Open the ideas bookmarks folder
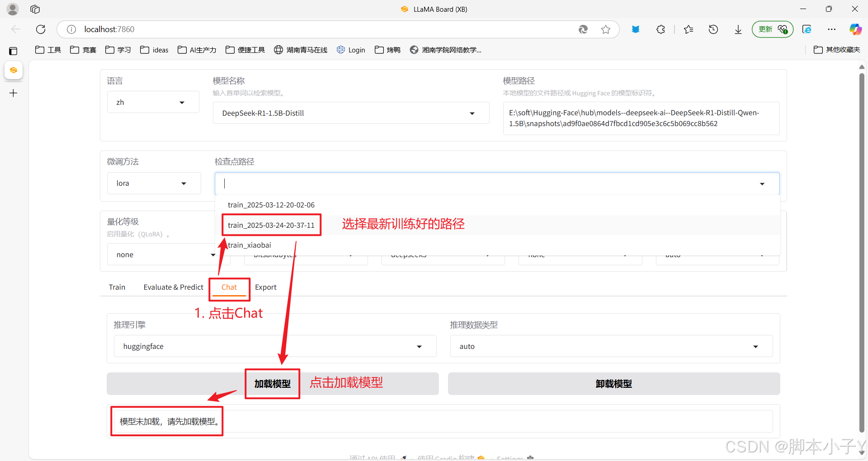 point(154,50)
